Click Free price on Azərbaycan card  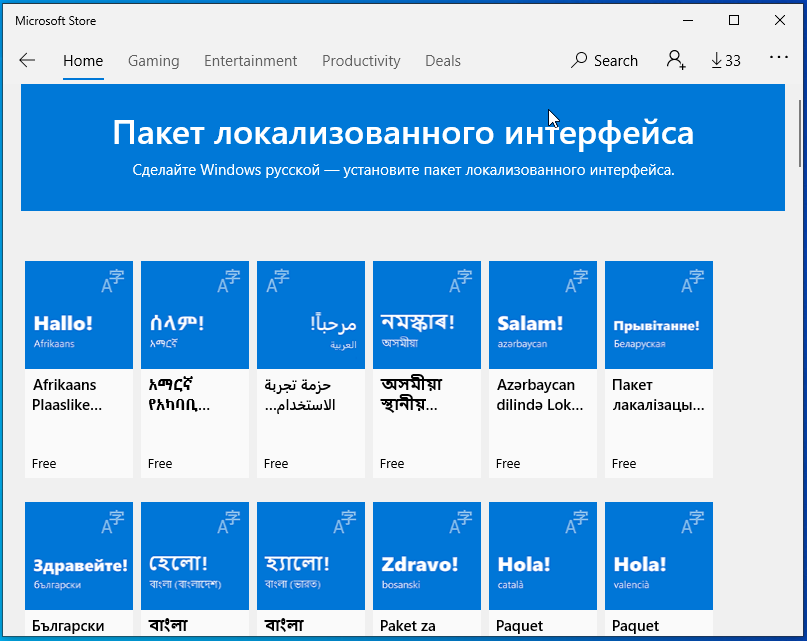tap(508, 463)
